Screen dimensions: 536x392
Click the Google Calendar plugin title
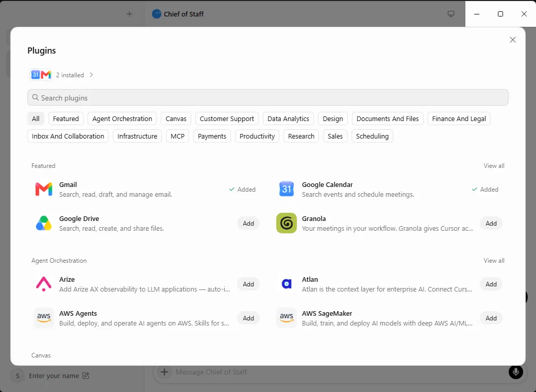[x=327, y=184]
